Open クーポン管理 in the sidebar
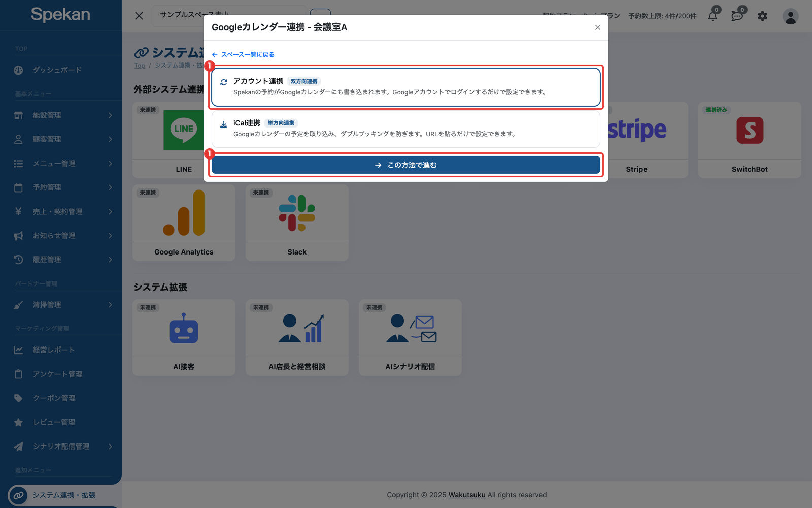Image resolution: width=812 pixels, height=508 pixels. [61, 398]
